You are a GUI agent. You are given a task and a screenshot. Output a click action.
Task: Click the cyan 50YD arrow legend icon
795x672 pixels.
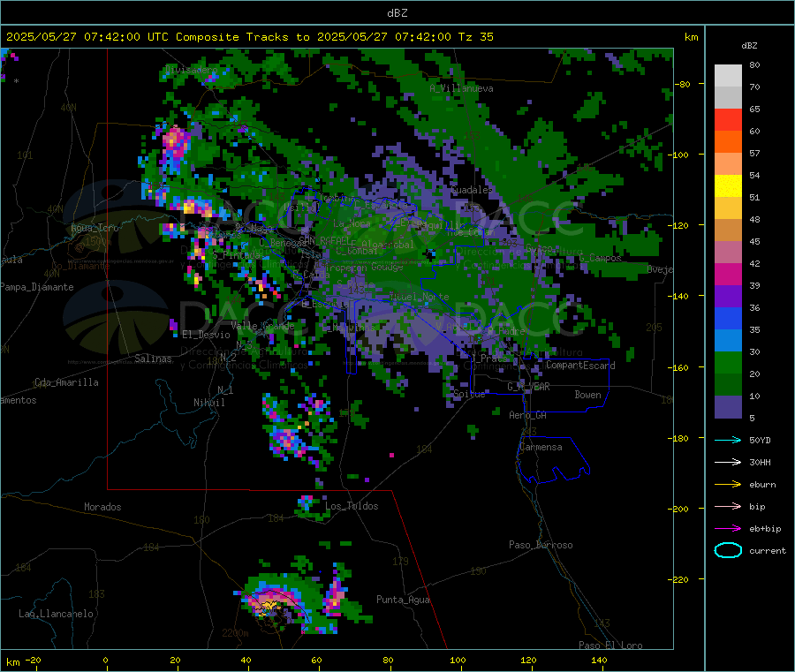click(x=728, y=440)
